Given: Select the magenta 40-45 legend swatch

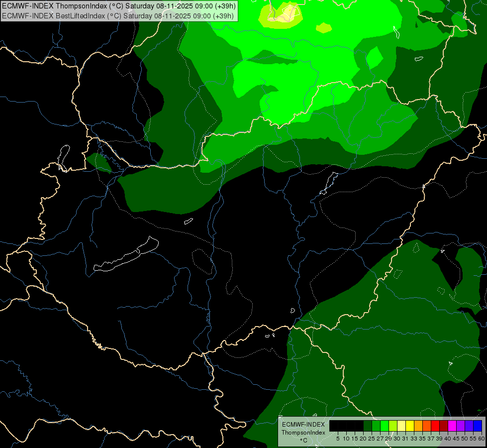Looking at the screenshot, I should tap(452, 426).
